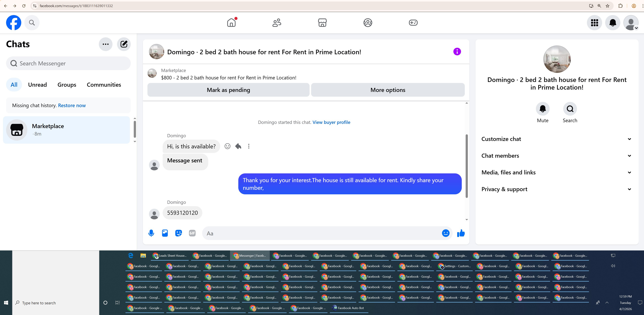Viewport: 644px width, 315px height.
Task: Open account profile avatar menu
Action: [631, 22]
